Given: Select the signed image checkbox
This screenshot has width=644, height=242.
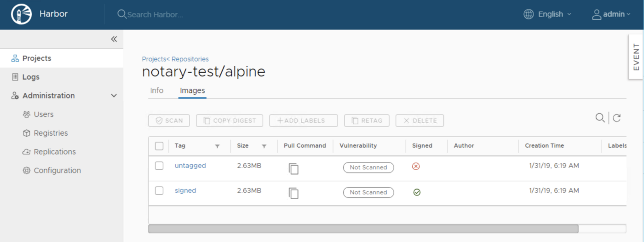Looking at the screenshot, I should (159, 190).
